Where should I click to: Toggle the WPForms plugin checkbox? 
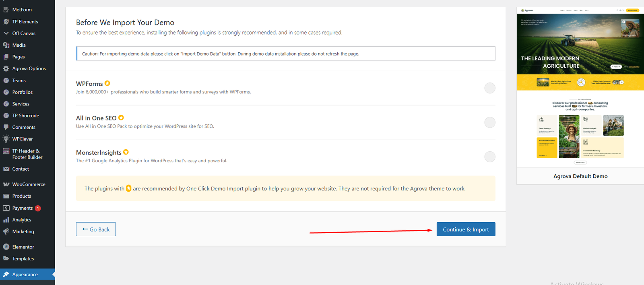(489, 88)
